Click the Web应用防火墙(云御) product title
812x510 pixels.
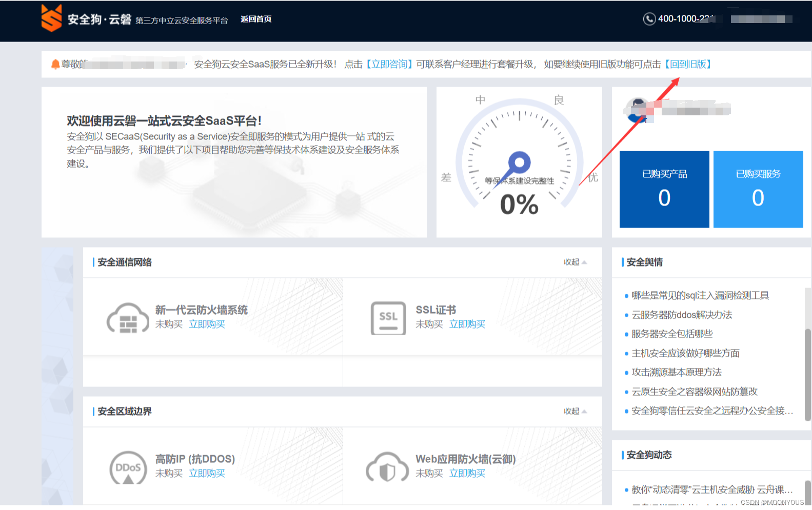[465, 459]
